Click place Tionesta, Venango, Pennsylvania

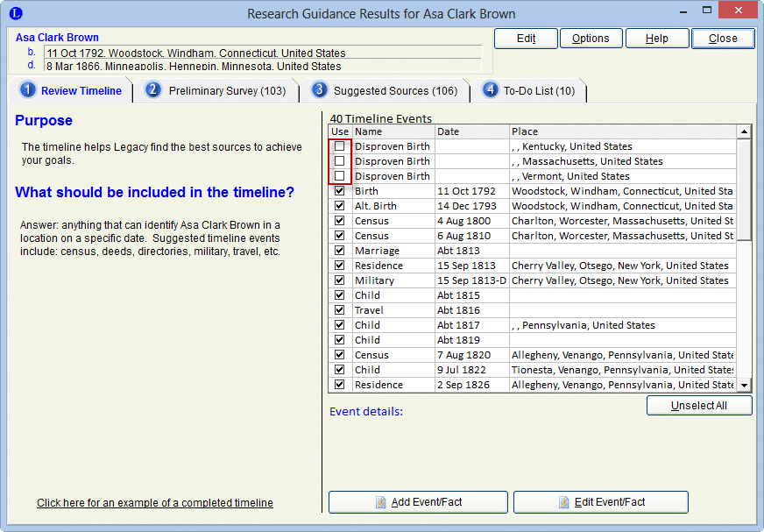[x=622, y=370]
